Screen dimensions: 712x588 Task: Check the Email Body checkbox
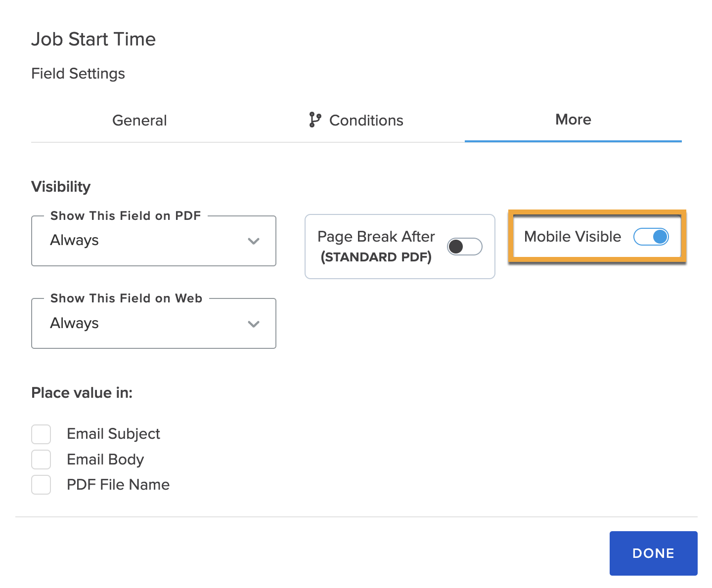pos(41,460)
